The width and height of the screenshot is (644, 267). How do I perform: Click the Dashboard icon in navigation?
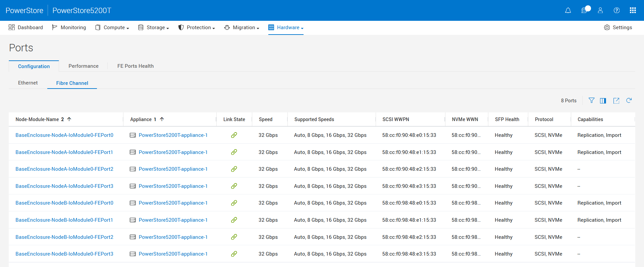12,28
